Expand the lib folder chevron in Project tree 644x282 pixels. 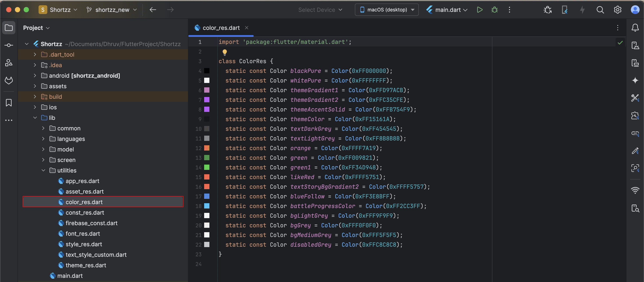click(35, 118)
